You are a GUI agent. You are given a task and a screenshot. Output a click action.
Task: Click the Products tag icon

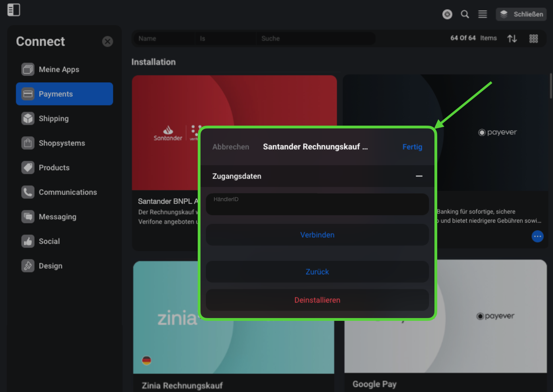[x=28, y=168]
